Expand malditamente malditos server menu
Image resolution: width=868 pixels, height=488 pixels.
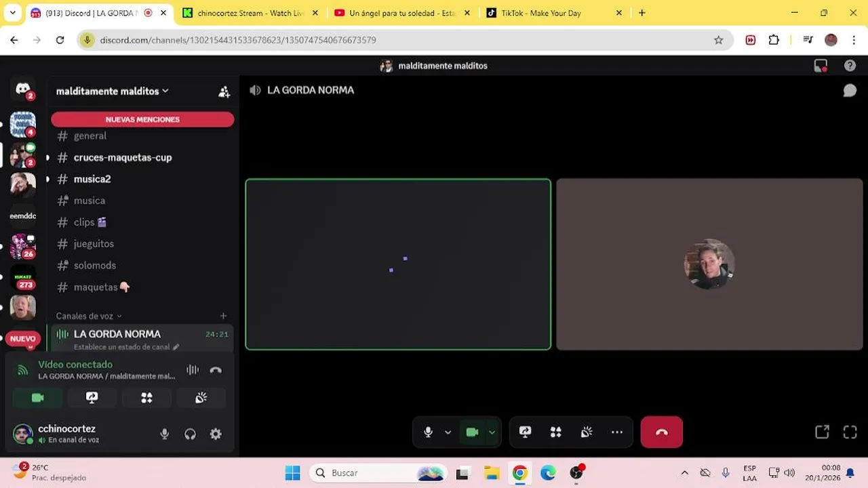pyautogui.click(x=112, y=91)
